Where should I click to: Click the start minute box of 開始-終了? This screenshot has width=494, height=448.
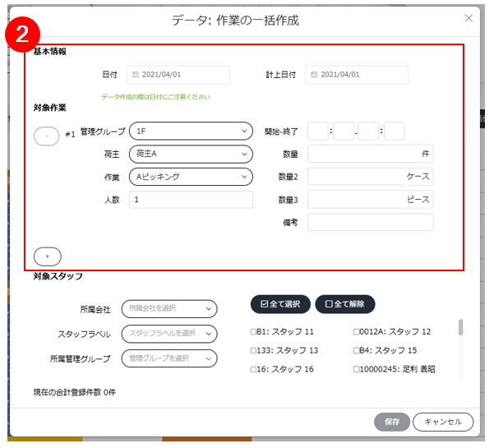coord(344,131)
